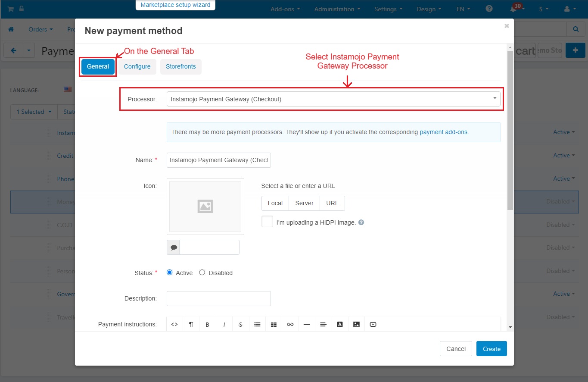Click the icon alt-text comment icon
This screenshot has height=382, width=588.
point(174,247)
